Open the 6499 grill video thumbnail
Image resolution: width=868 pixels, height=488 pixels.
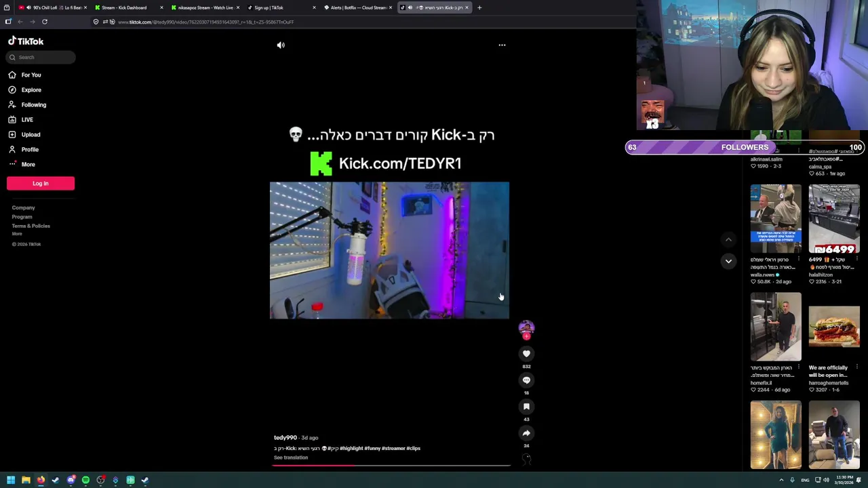(x=834, y=218)
